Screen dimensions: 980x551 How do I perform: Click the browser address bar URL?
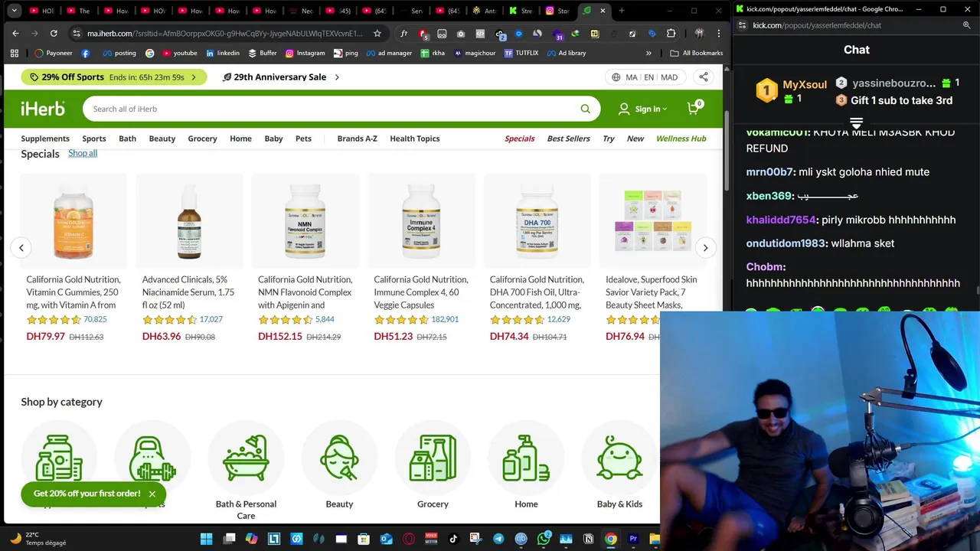(x=224, y=34)
